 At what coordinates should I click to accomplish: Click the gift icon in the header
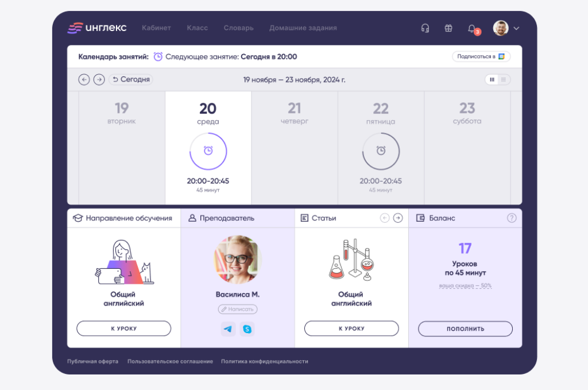[x=448, y=28]
